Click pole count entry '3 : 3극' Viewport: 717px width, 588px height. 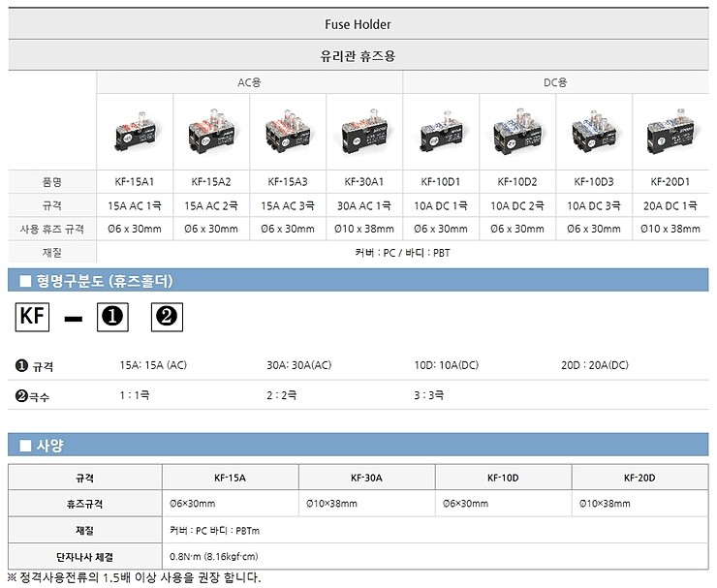429,395
